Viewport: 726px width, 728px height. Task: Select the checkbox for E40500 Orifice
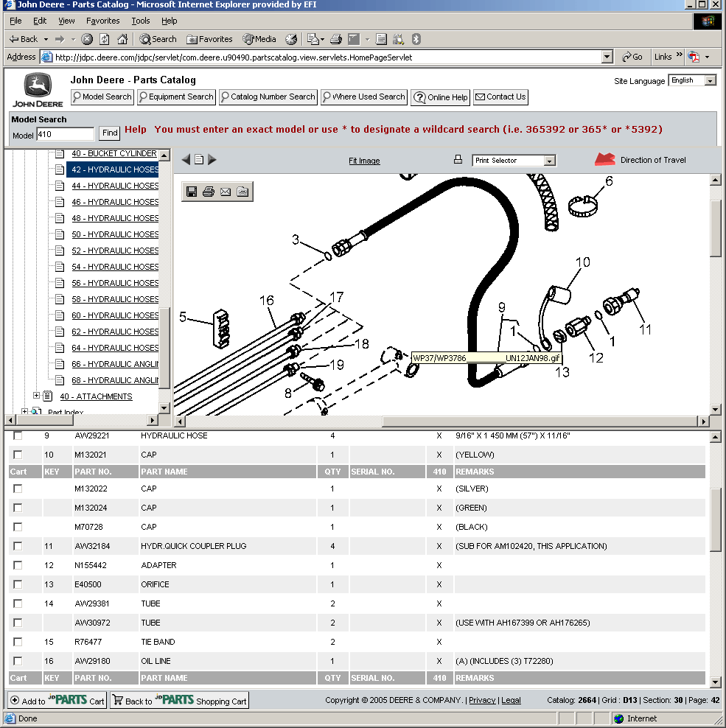(x=18, y=584)
